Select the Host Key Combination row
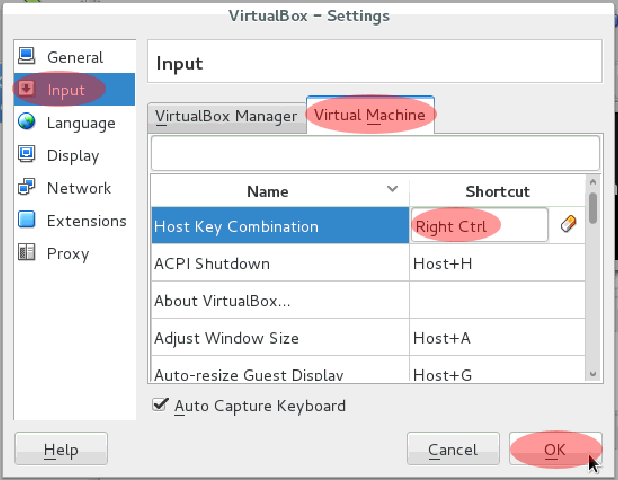The height and width of the screenshot is (480, 618). (280, 225)
